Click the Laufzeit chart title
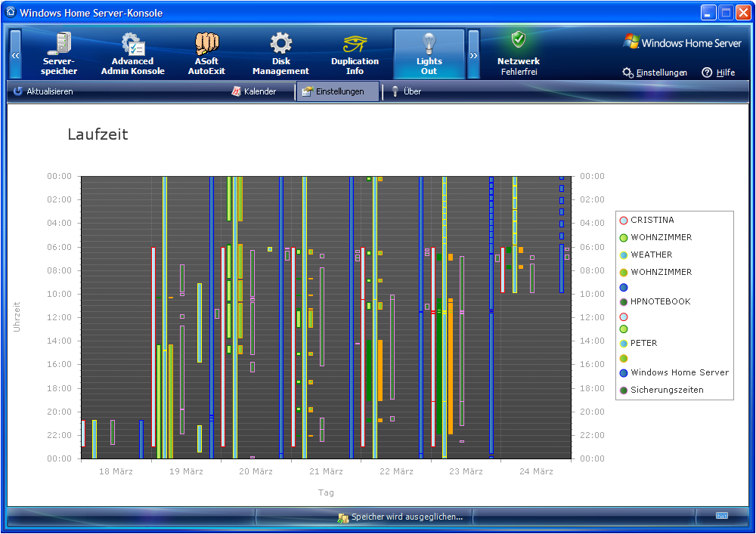The height and width of the screenshot is (534, 756). (98, 134)
